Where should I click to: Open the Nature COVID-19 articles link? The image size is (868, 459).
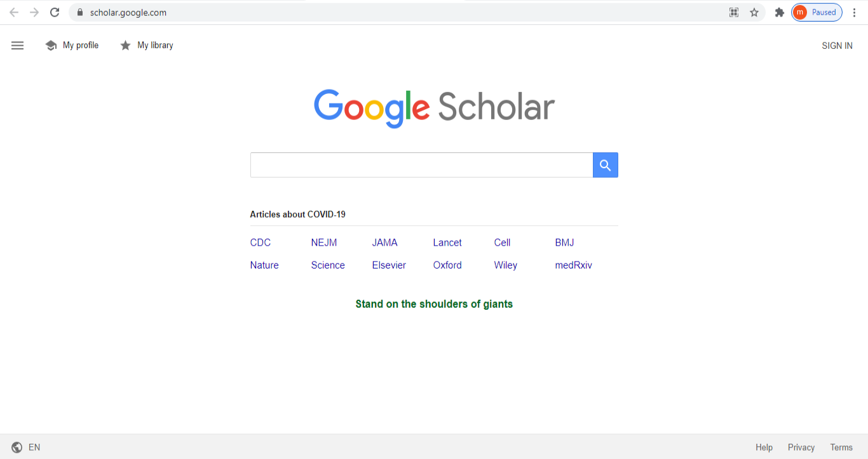click(x=264, y=265)
